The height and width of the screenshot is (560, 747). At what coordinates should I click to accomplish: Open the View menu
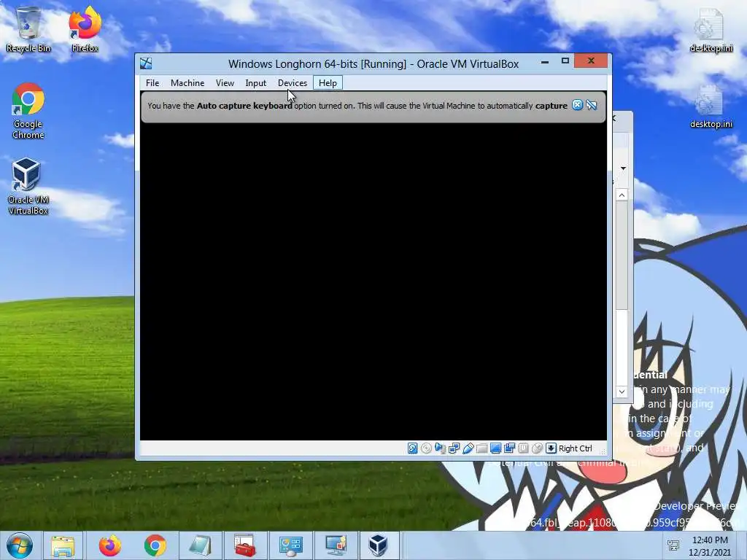225,83
